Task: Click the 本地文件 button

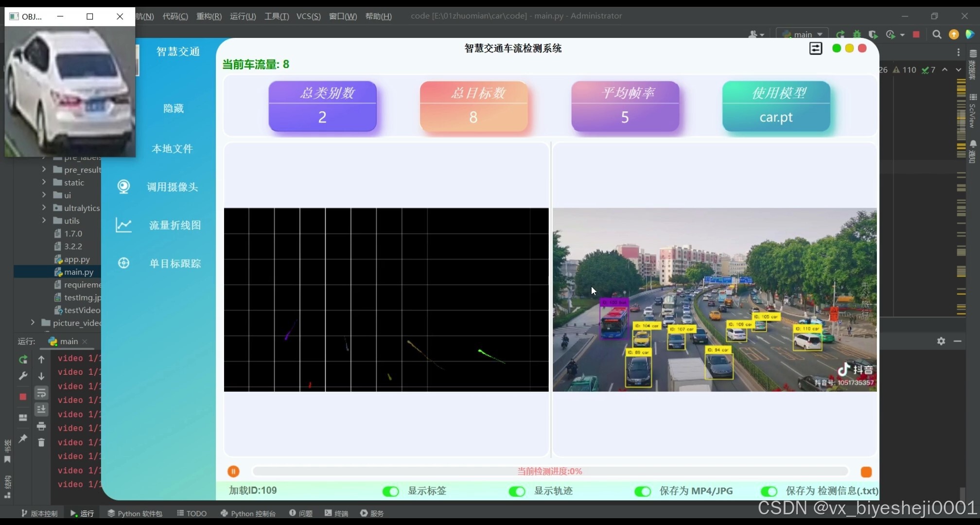Action: pyautogui.click(x=172, y=149)
